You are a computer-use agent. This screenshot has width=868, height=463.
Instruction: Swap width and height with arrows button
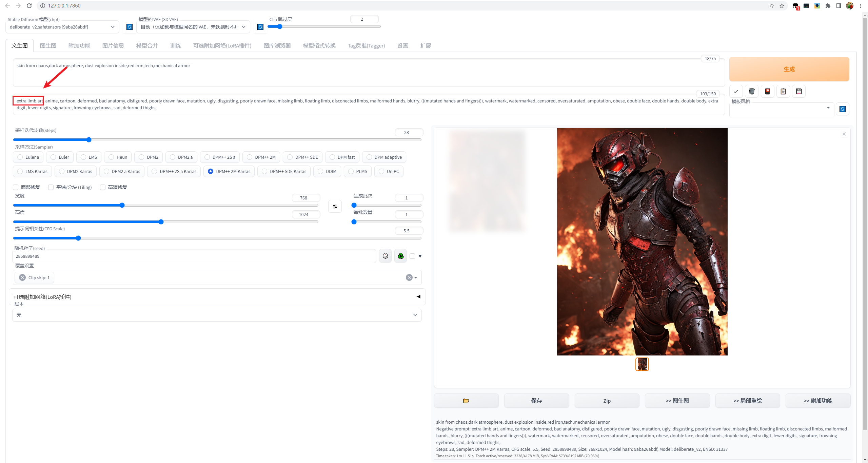point(335,206)
